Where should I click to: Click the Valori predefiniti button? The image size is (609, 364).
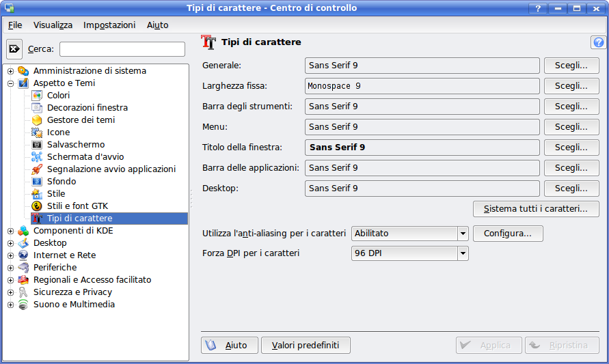click(306, 345)
